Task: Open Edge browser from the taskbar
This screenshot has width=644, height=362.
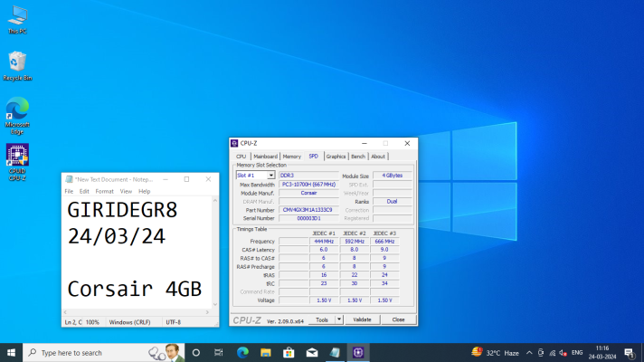Action: pos(242,353)
